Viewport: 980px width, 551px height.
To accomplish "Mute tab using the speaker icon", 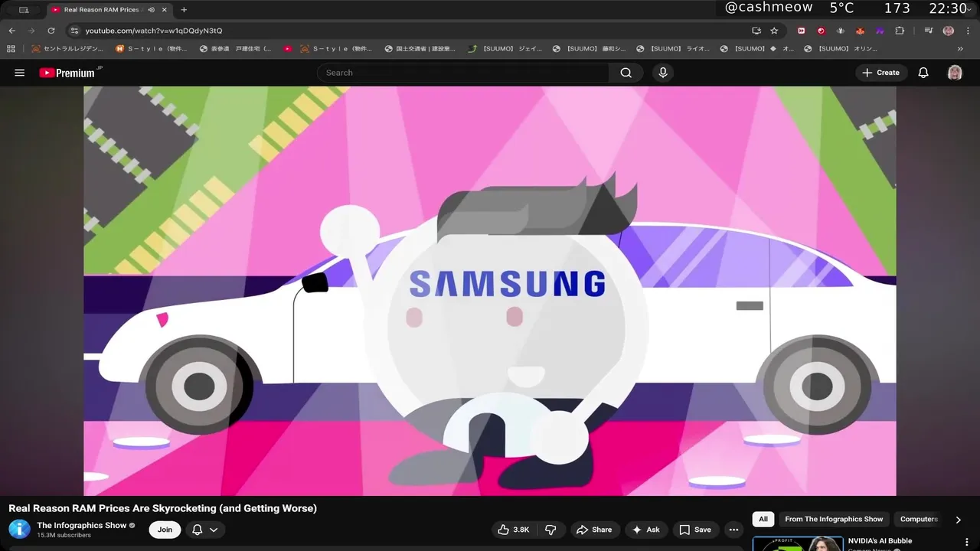I will 151,10.
